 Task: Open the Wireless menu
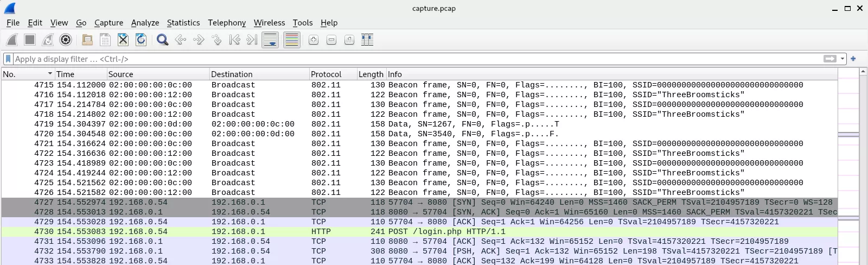(x=270, y=23)
